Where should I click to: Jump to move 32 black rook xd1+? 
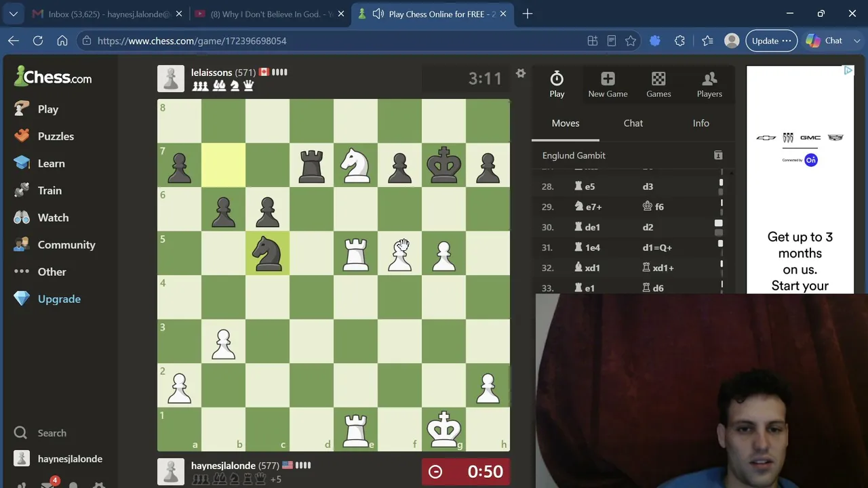pyautogui.click(x=658, y=268)
